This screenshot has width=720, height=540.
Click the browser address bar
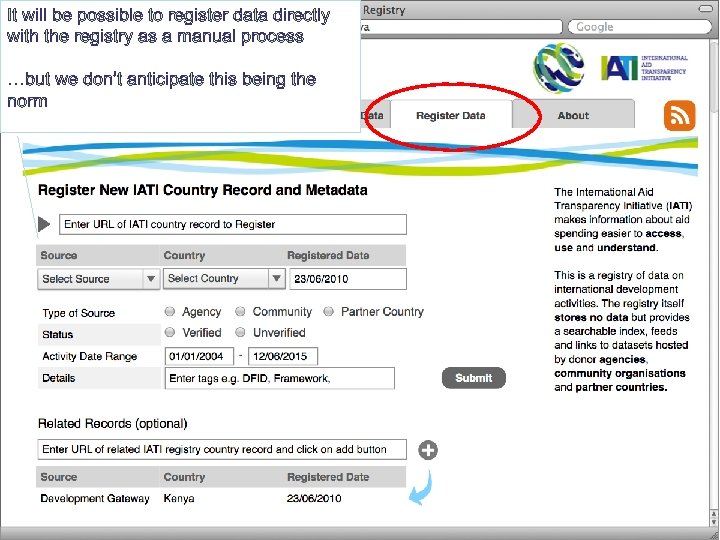click(461, 27)
